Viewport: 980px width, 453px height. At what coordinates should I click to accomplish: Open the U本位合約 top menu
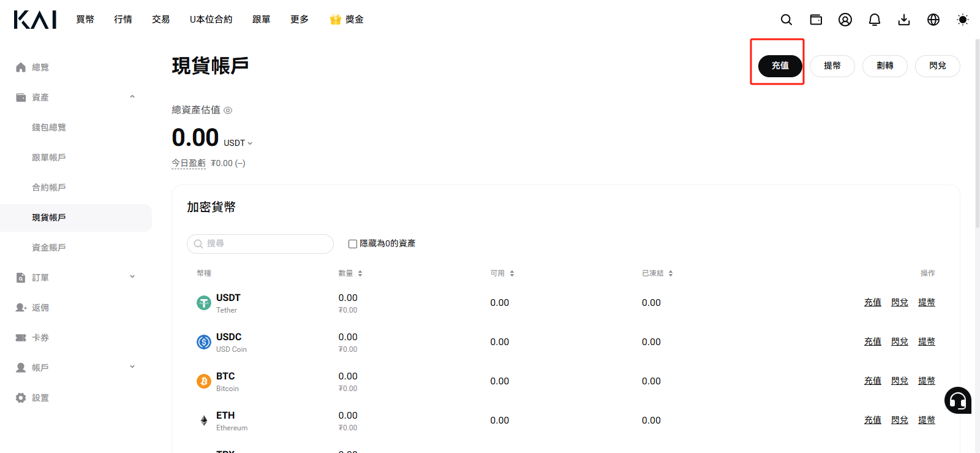[x=211, y=20]
